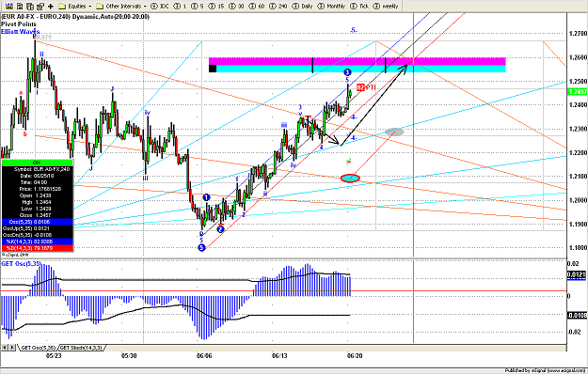This screenshot has height=374, width=588.
Task: Click the circled 3 wave label near top
Action: [x=347, y=72]
